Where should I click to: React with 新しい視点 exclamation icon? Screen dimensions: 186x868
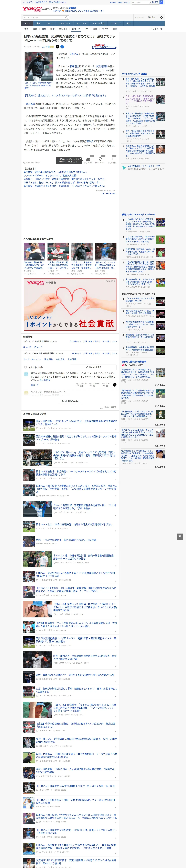(x=112, y=159)
